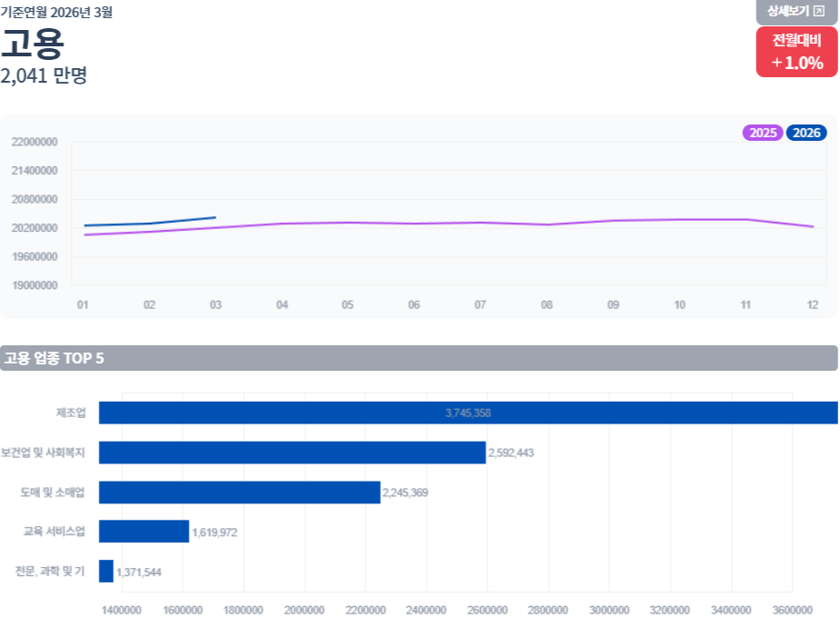
Task: Click the 2,592,443 value label
Action: pos(511,453)
